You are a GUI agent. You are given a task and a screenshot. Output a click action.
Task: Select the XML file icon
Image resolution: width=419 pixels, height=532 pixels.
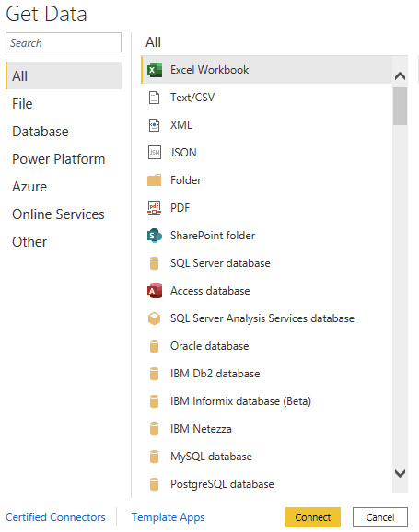click(x=154, y=125)
